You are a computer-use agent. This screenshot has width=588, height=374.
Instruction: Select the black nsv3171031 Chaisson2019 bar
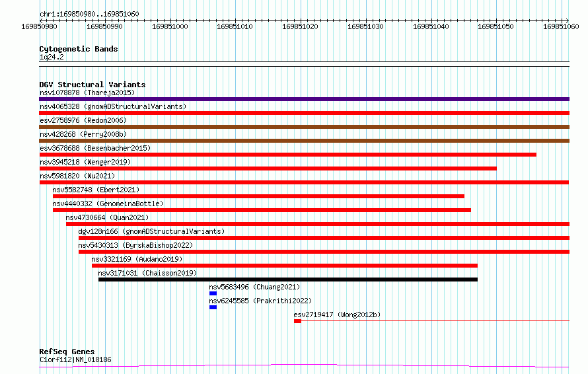coord(288,280)
